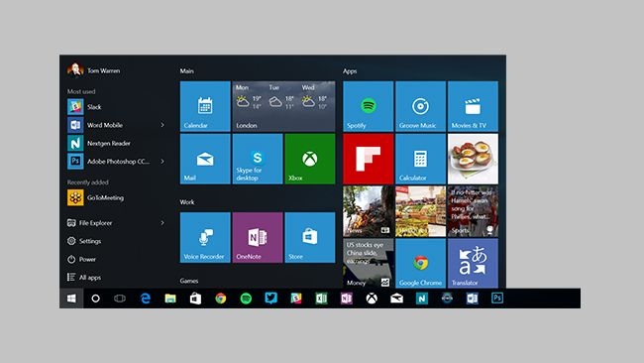Open the green Xbox tile

pyautogui.click(x=310, y=159)
